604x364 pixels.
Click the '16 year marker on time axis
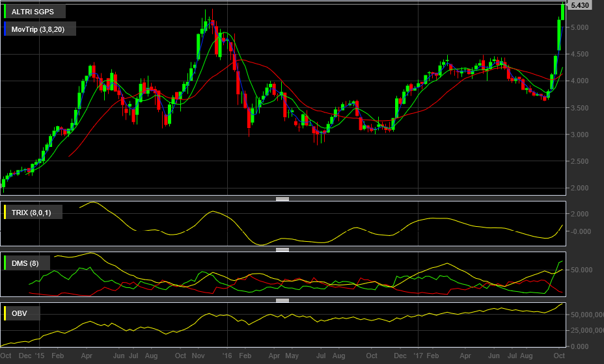pyautogui.click(x=227, y=356)
